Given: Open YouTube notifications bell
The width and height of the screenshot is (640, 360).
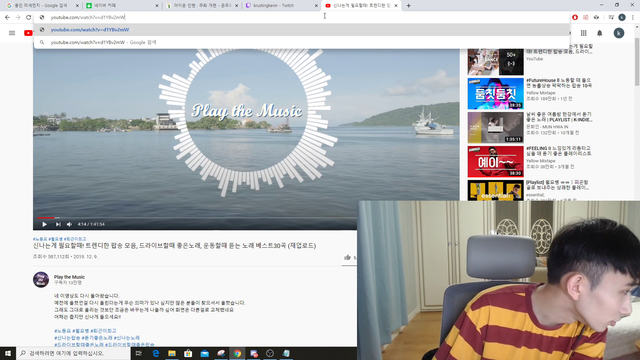Looking at the screenshot, I should [x=600, y=33].
